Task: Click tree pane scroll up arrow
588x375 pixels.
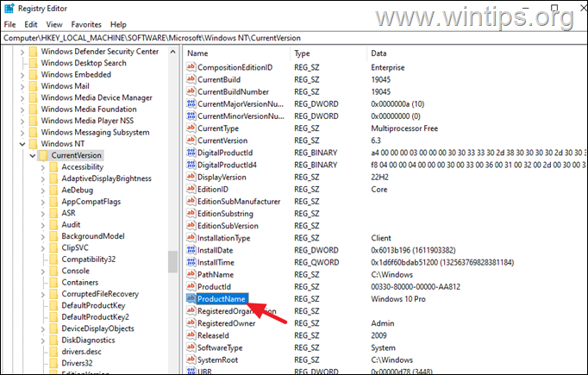Action: click(172, 52)
